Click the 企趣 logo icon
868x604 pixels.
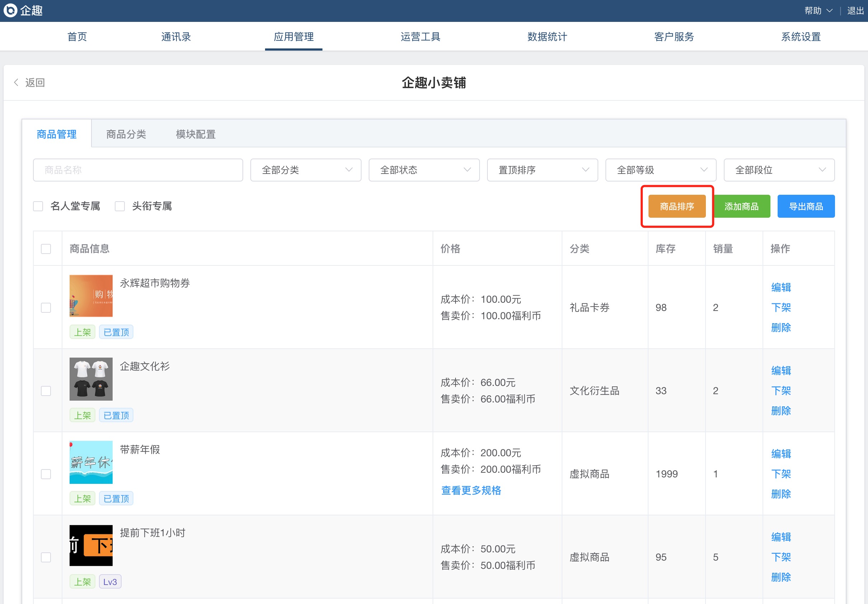click(10, 10)
